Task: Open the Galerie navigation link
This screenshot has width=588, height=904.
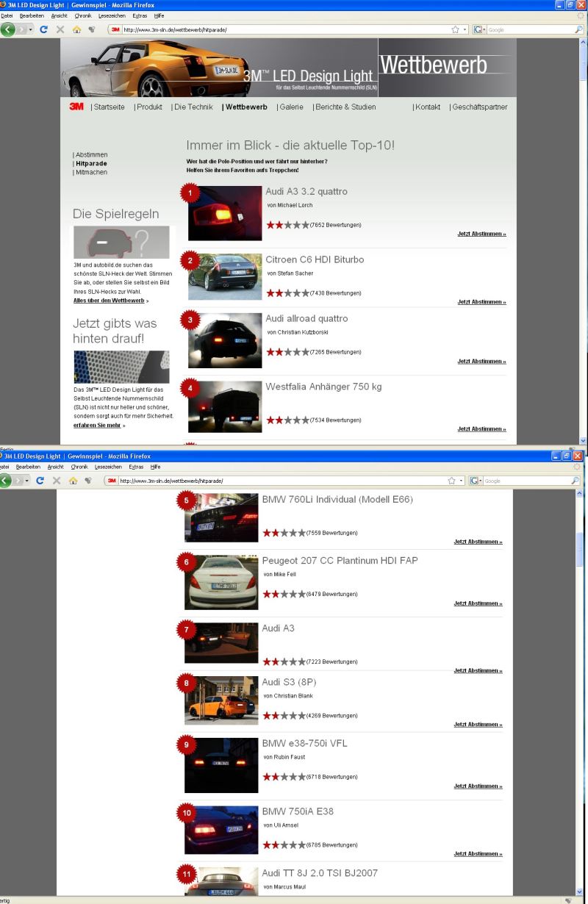Action: (x=290, y=107)
